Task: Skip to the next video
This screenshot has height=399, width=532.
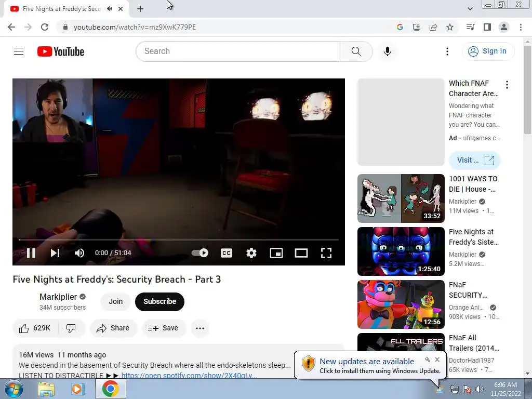Action: point(55,253)
